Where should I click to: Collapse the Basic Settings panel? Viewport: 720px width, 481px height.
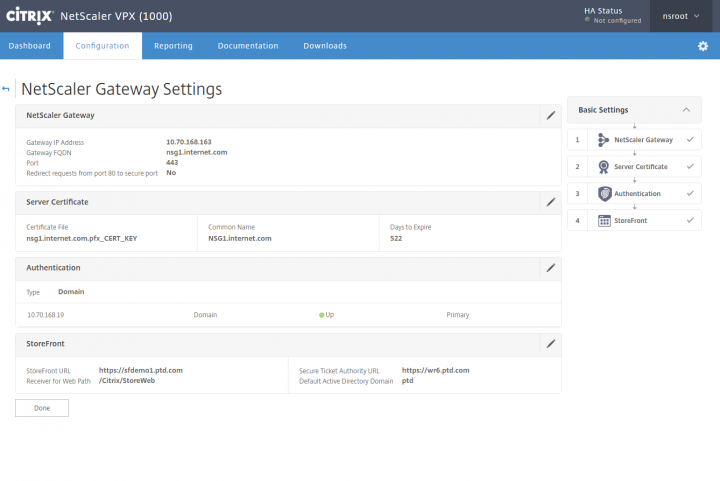pyautogui.click(x=685, y=110)
